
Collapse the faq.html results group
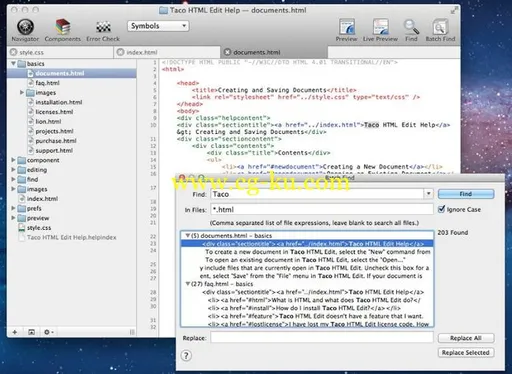tap(188, 284)
